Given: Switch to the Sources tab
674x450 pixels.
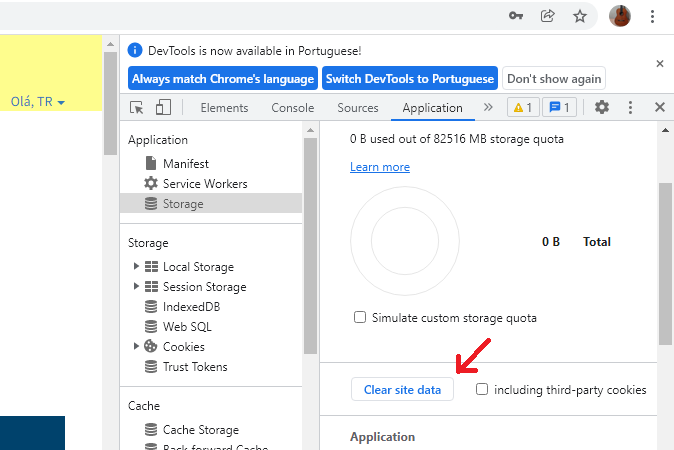Looking at the screenshot, I should click(x=358, y=107).
